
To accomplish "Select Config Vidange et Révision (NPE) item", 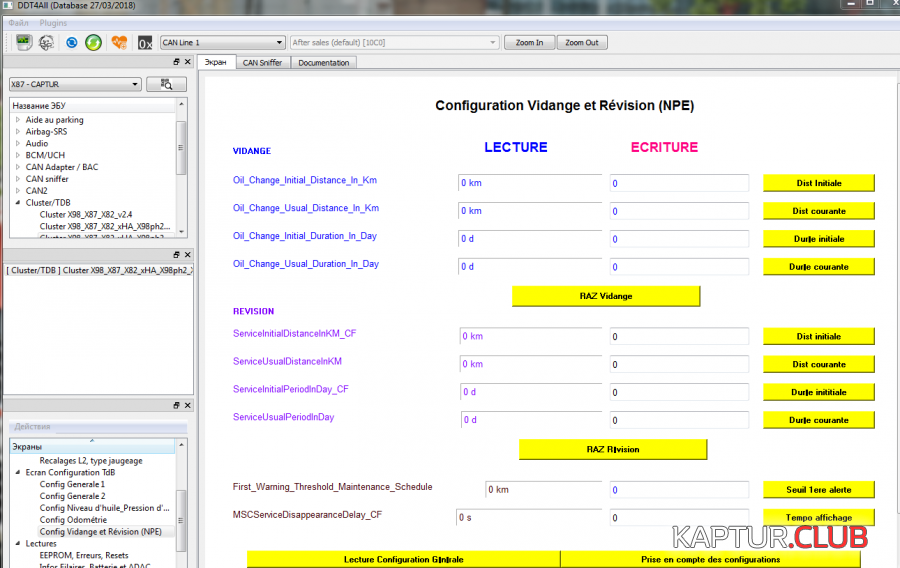I will point(100,532).
